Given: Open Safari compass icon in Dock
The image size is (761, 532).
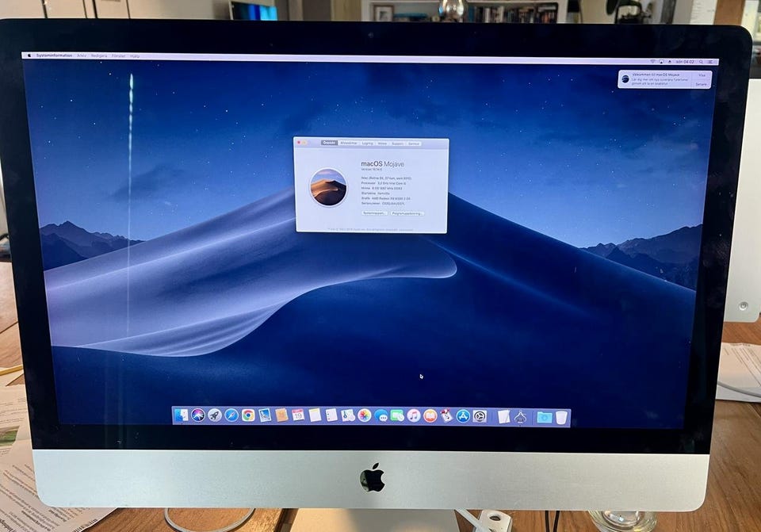Looking at the screenshot, I should [x=231, y=415].
